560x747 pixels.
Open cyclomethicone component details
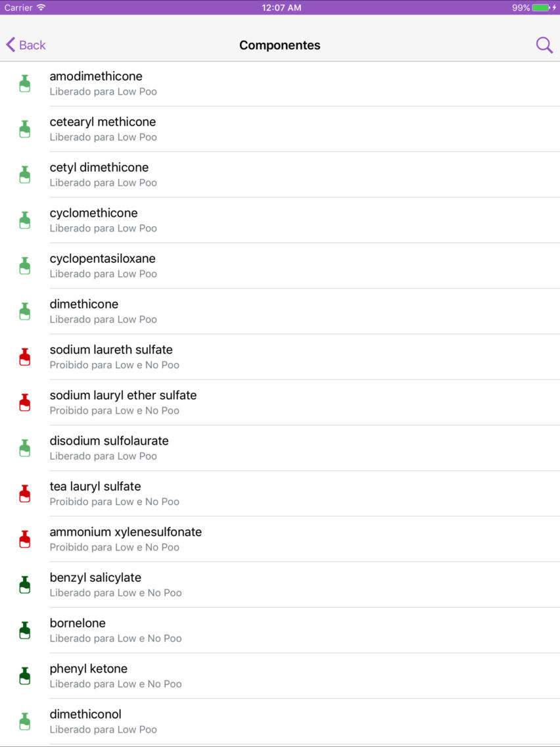(x=280, y=220)
